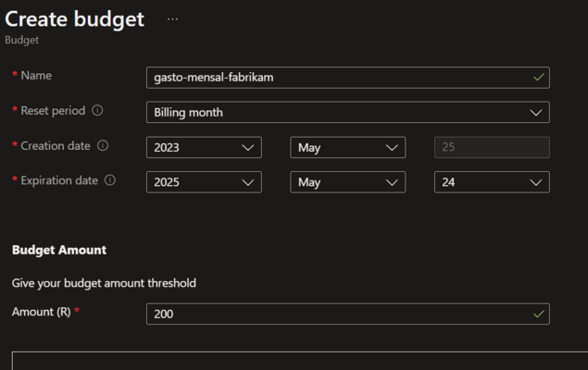The width and height of the screenshot is (588, 370).
Task: Open the Expiration date day 24 dropdown
Action: pos(492,182)
